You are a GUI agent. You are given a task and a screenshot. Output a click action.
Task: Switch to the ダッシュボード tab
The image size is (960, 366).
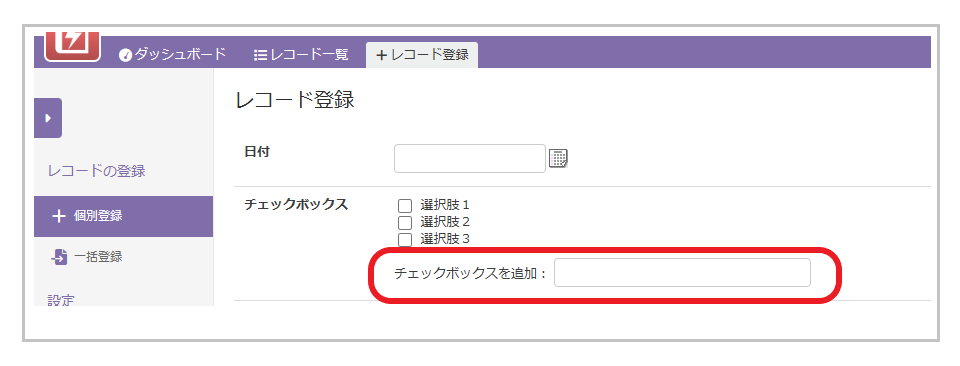[172, 54]
